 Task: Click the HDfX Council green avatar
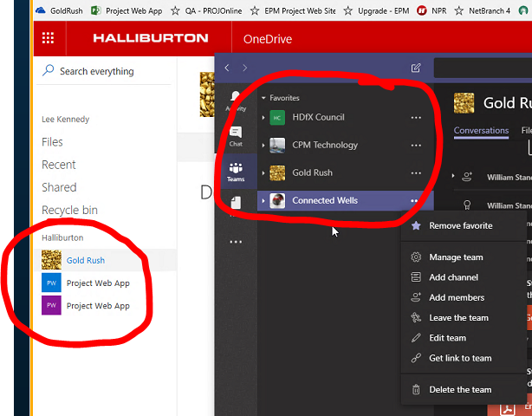click(x=277, y=118)
